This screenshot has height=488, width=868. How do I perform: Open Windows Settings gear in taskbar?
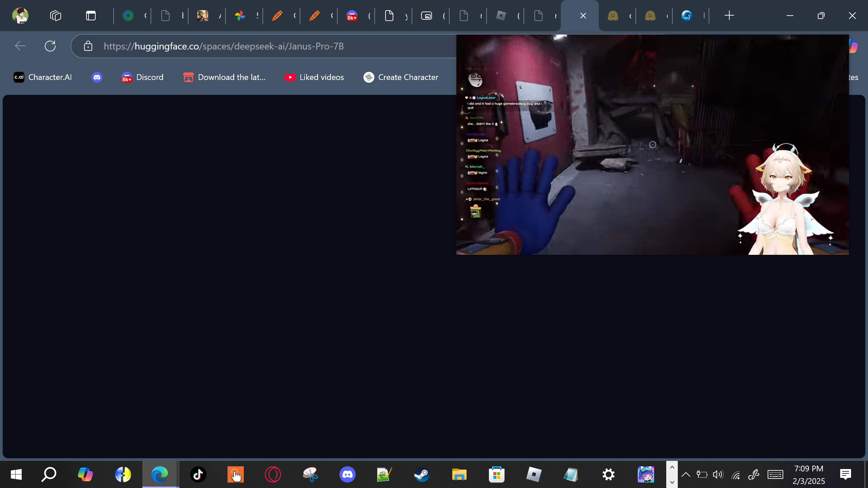click(609, 474)
